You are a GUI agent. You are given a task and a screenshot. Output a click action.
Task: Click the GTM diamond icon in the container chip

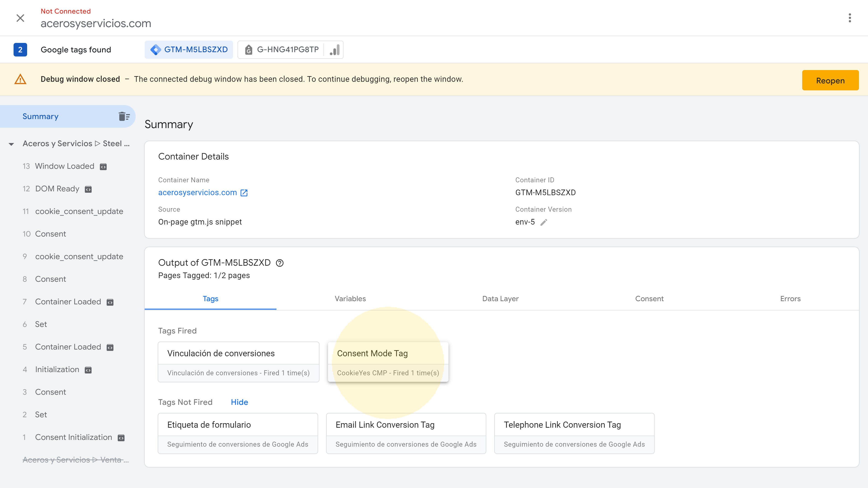(155, 49)
